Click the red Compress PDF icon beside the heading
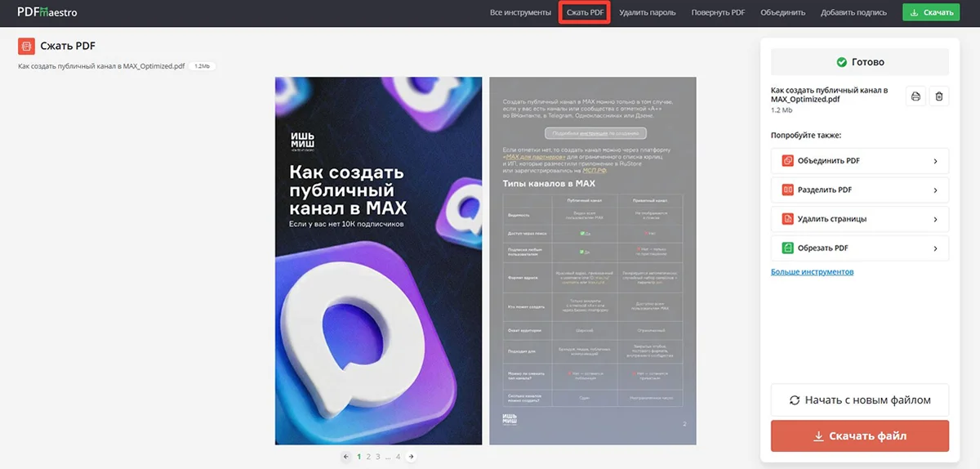The image size is (980, 469). point(26,47)
